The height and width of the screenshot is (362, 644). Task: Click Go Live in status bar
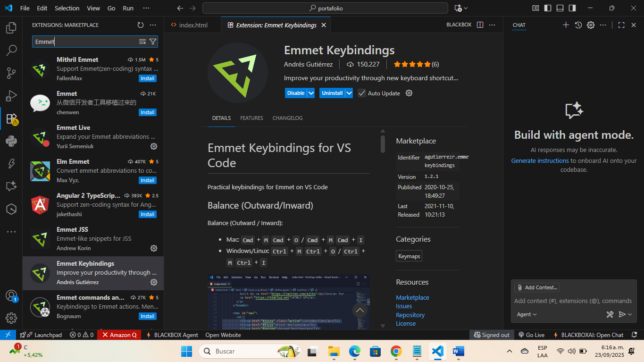coord(531,335)
